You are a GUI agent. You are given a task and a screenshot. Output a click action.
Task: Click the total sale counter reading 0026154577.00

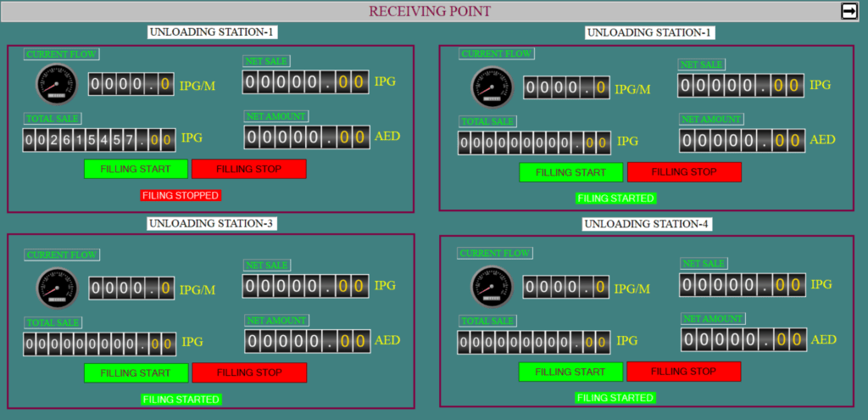(99, 140)
